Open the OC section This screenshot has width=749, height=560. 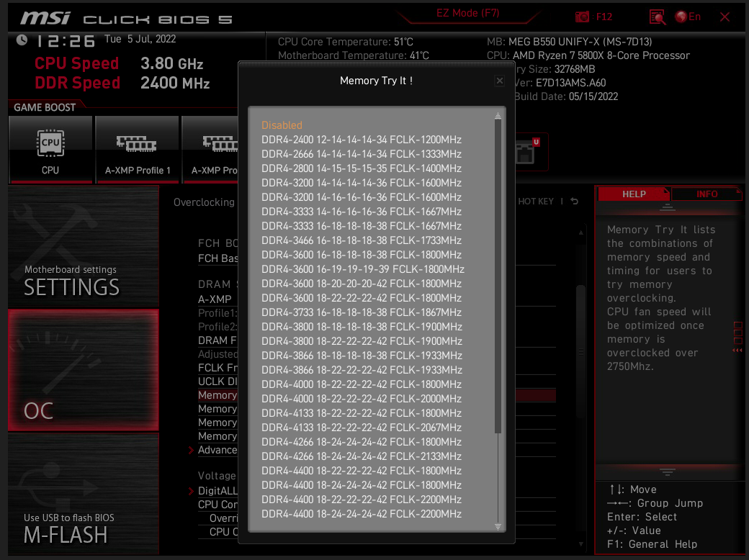coord(84,370)
